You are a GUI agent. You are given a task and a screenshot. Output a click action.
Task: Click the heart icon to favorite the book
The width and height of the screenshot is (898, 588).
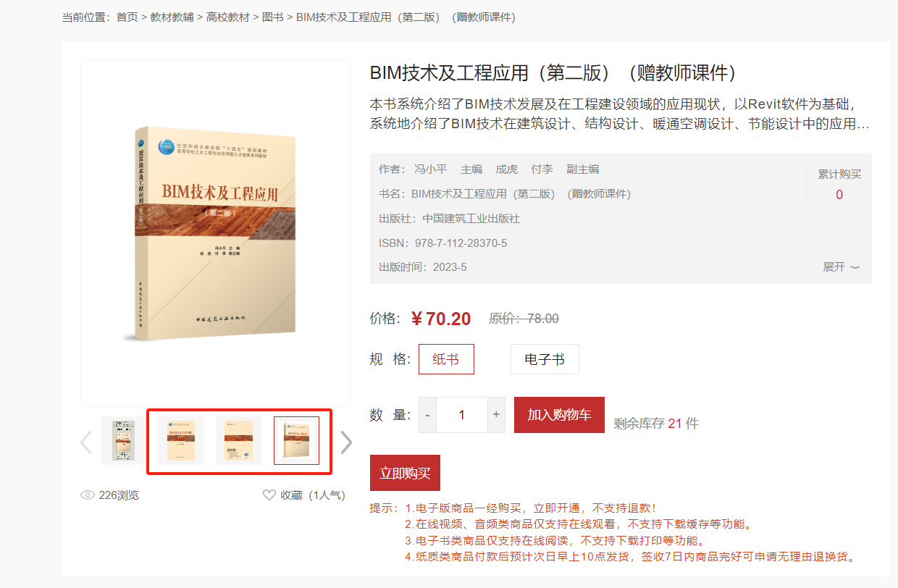(x=269, y=495)
